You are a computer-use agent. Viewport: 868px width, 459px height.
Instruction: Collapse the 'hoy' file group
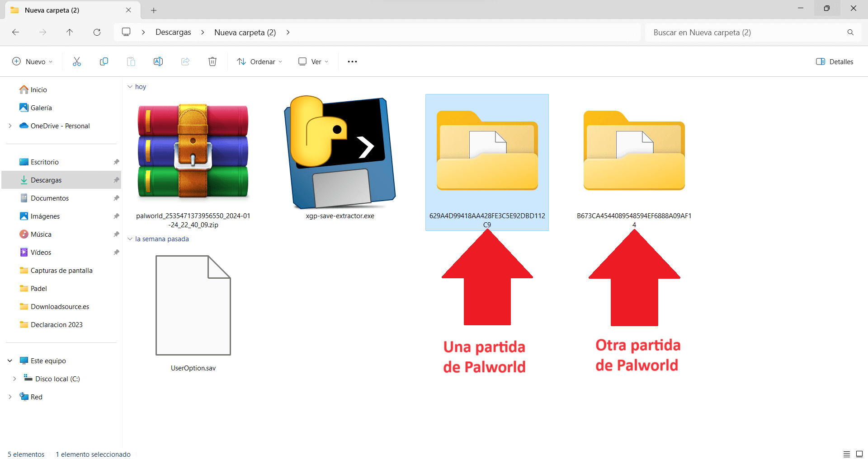pyautogui.click(x=130, y=87)
